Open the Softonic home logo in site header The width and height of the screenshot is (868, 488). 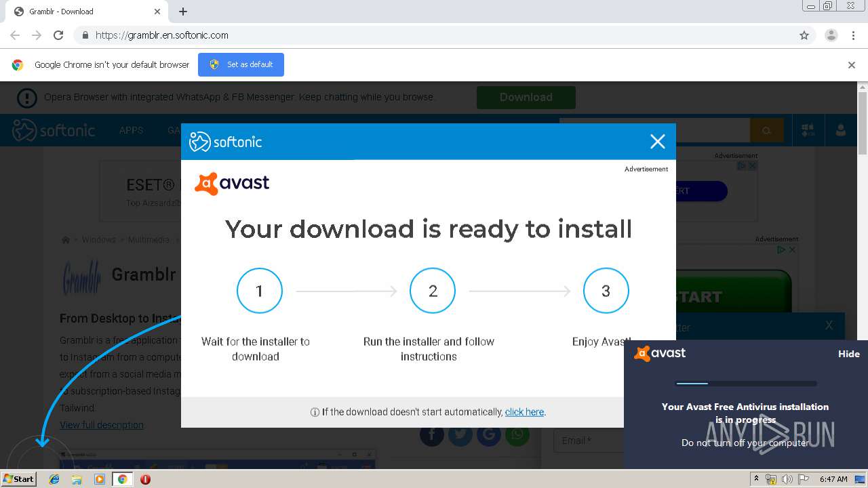click(x=54, y=130)
